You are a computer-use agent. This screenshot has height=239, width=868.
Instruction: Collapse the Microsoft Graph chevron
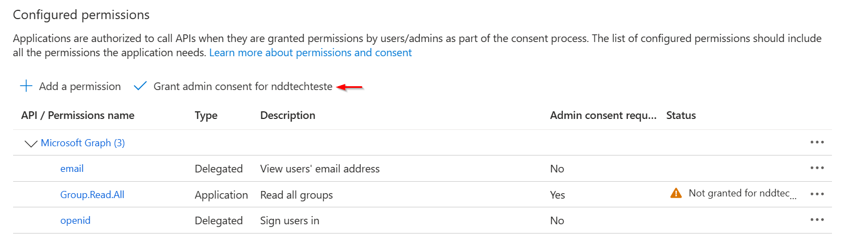pos(31,144)
